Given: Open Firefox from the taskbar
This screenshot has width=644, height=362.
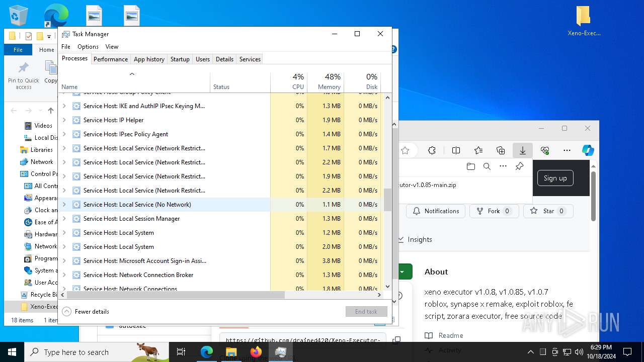Looking at the screenshot, I should (x=256, y=352).
